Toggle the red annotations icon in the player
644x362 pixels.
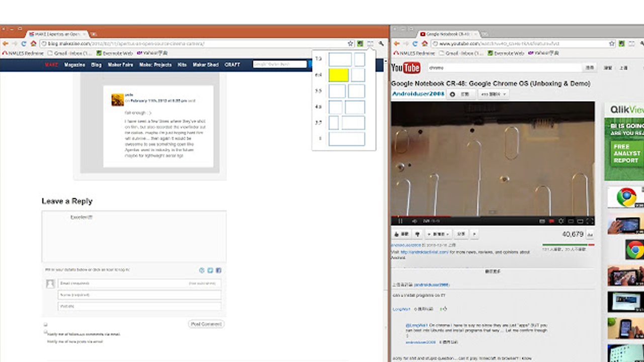pyautogui.click(x=551, y=221)
